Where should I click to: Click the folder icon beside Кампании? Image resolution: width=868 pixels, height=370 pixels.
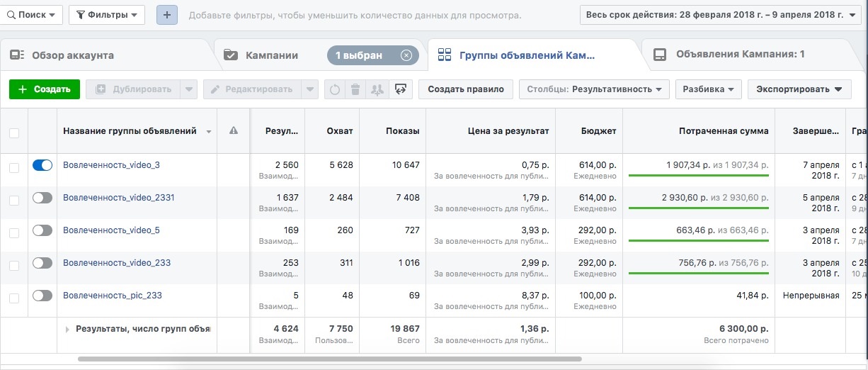[x=231, y=55]
